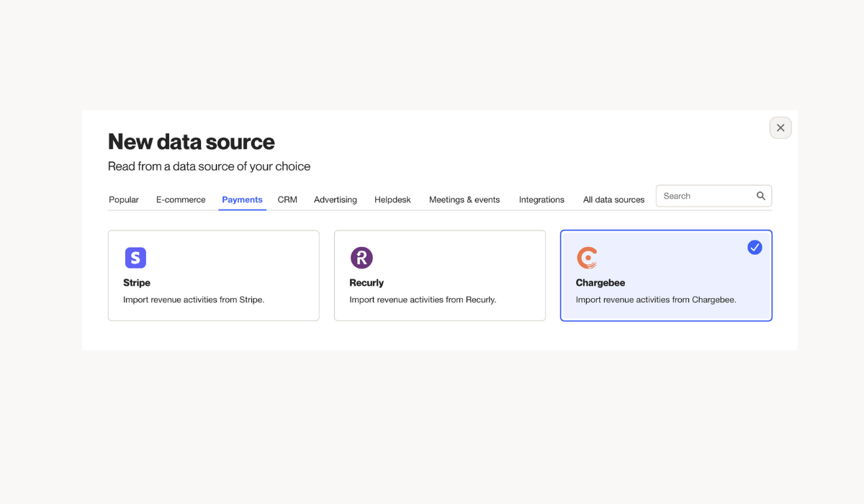Switch to Meetings & events tab
The height and width of the screenshot is (504, 864).
click(x=464, y=199)
